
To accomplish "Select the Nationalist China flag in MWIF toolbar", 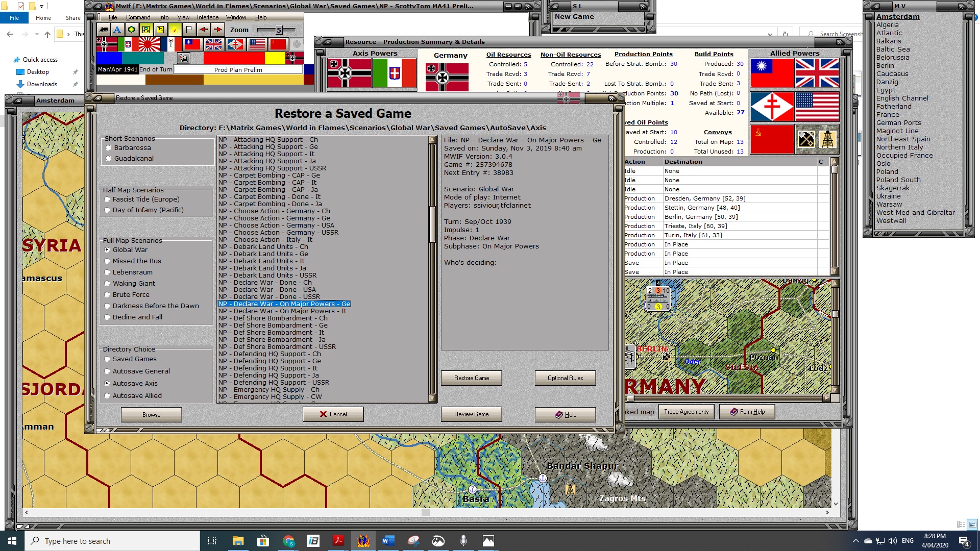I will point(192,44).
